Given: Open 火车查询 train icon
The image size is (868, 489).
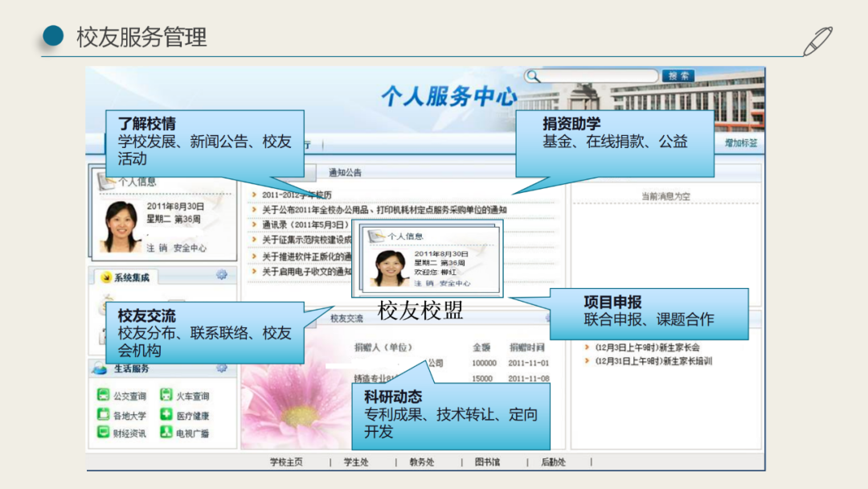Looking at the screenshot, I should [x=166, y=395].
